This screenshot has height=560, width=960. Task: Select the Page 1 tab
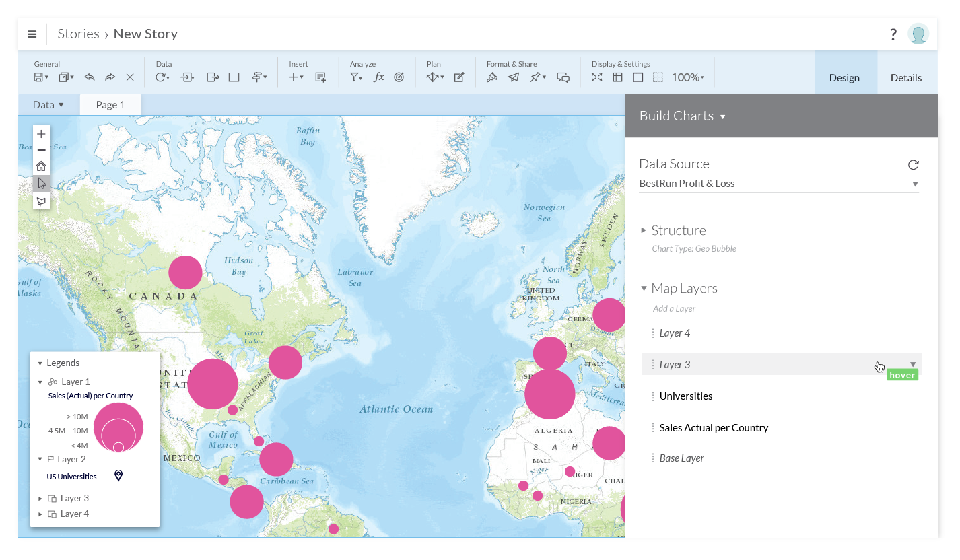pos(110,104)
